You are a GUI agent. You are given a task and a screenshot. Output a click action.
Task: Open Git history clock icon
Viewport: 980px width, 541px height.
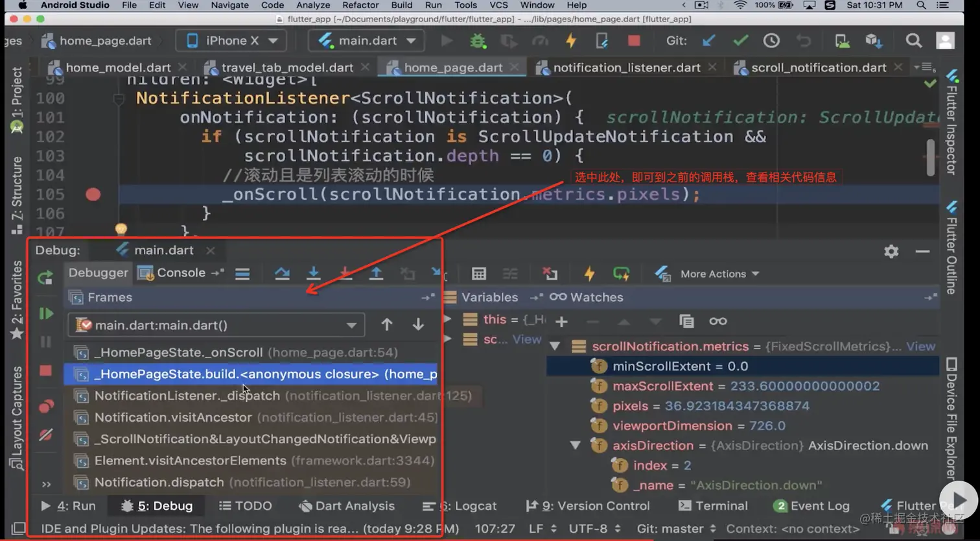tap(771, 41)
